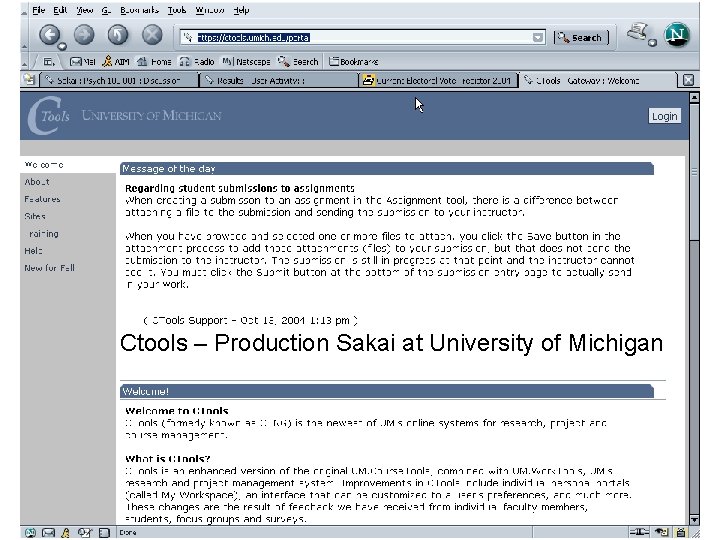Open the Sites link in the sidebar

click(35, 216)
